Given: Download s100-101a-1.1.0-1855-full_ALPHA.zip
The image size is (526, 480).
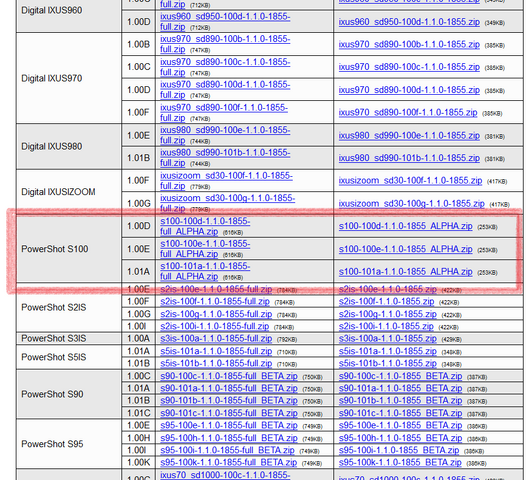Looking at the screenshot, I should (x=205, y=271).
